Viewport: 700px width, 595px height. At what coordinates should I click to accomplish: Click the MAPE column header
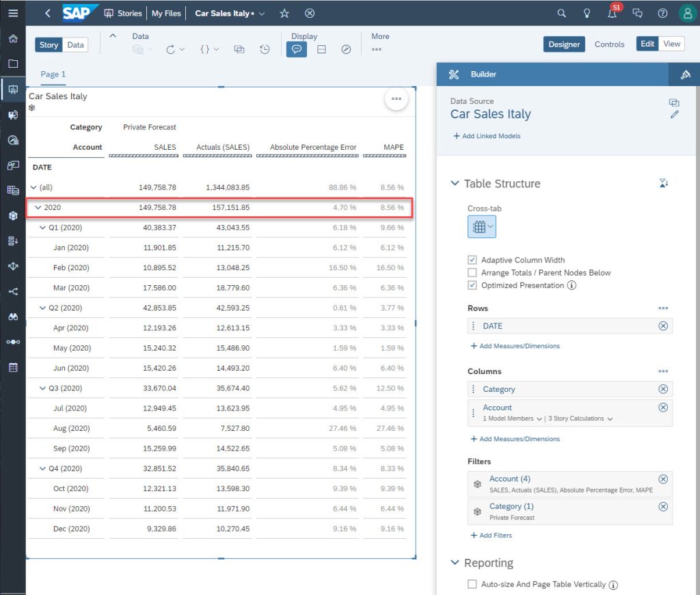point(393,147)
